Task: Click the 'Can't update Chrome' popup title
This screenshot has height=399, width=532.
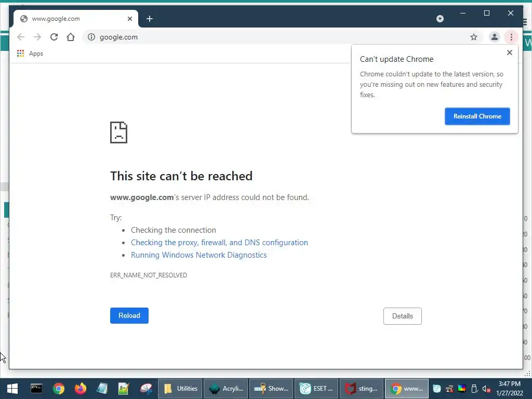Action: point(396,59)
